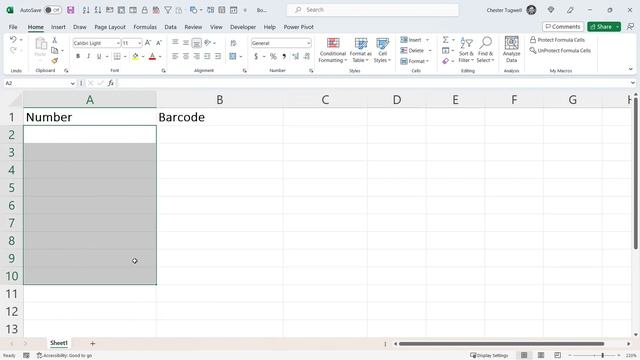Screen dimensions: 640x360
Task: Click the Decrease Decimal icon
Action: click(307, 56)
